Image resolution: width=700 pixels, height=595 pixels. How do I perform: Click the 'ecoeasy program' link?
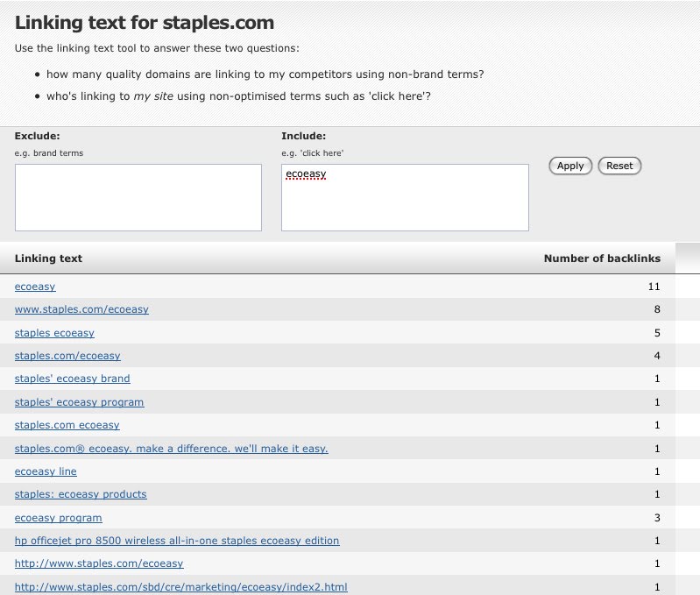coord(58,518)
